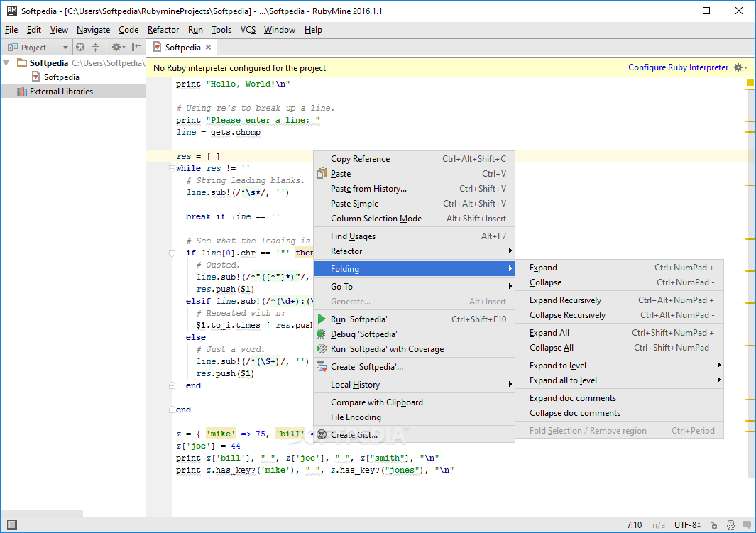756x533 pixels.
Task: Open the 'Expand to level' submenu arrow
Action: pyautogui.click(x=719, y=365)
